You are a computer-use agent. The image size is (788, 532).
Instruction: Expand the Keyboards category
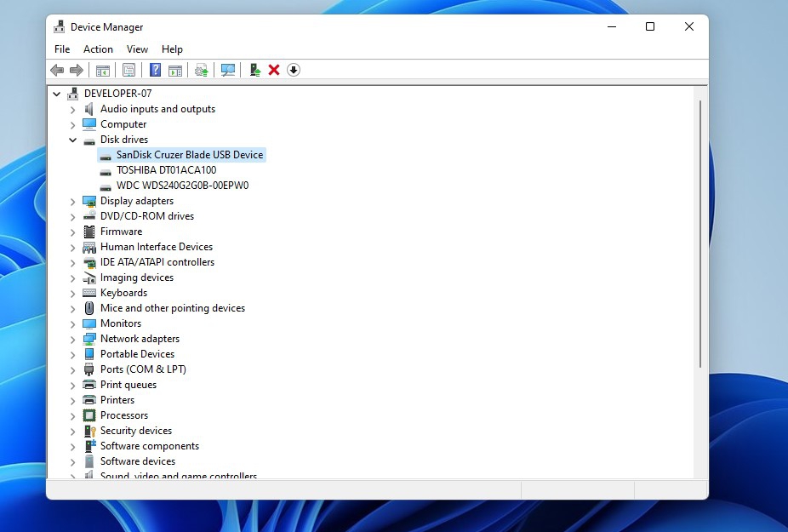(72, 293)
